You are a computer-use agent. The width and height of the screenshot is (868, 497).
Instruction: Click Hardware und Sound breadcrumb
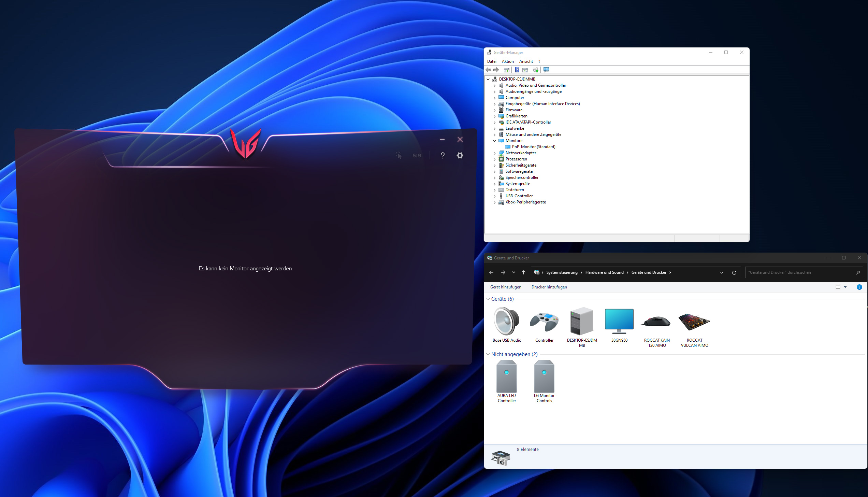604,272
